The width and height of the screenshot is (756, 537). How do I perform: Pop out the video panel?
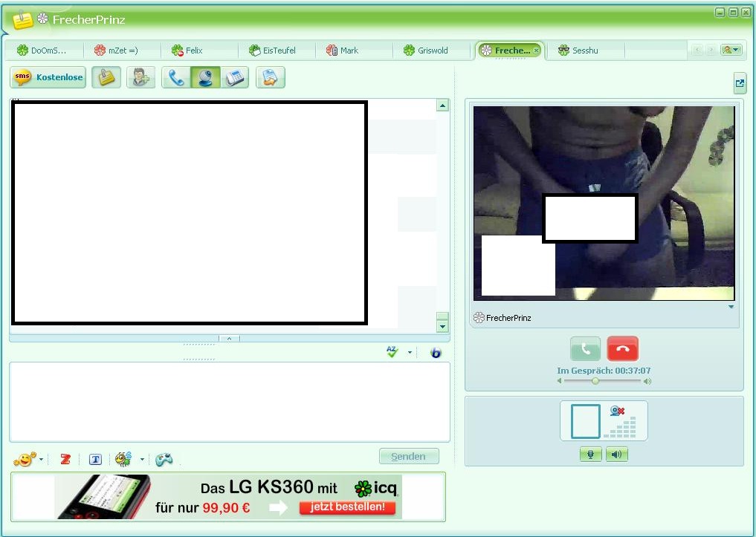click(x=740, y=83)
